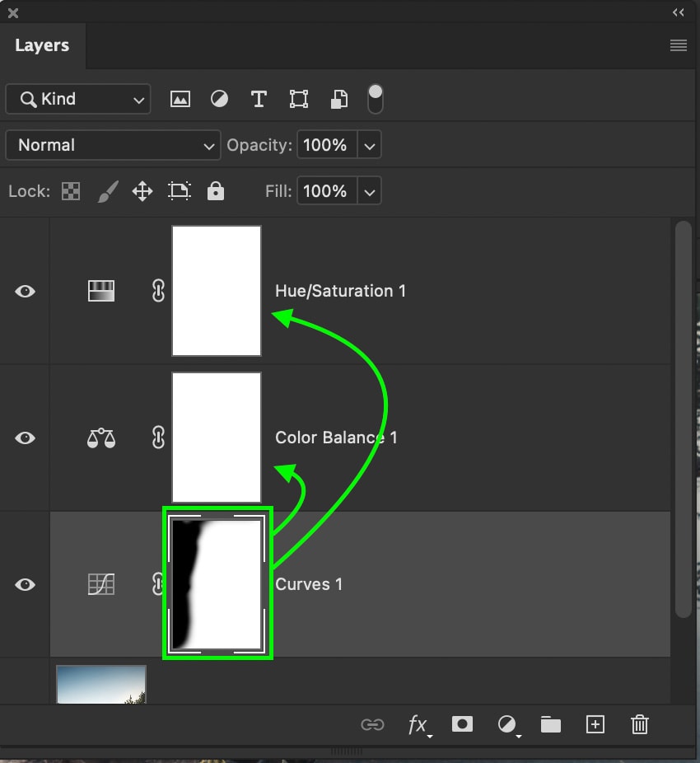Switch to the Layers tab
The height and width of the screenshot is (763, 700).
tap(42, 45)
